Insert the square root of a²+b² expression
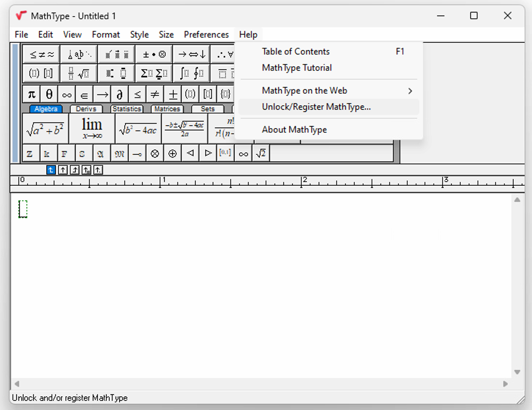Image resolution: width=532 pixels, height=410 pixels. pyautogui.click(x=45, y=129)
